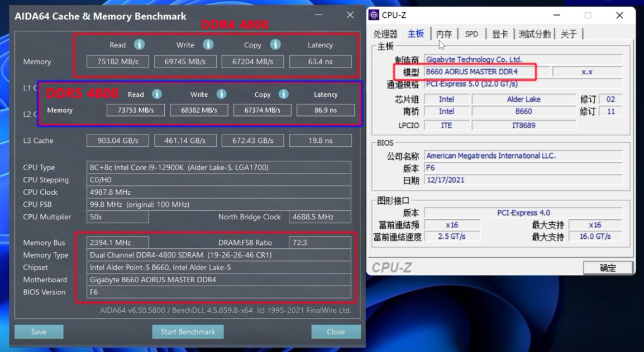Open the DDR4 memory Read info tooltip icon
Image resolution: width=644 pixels, height=352 pixels.
[x=139, y=45]
